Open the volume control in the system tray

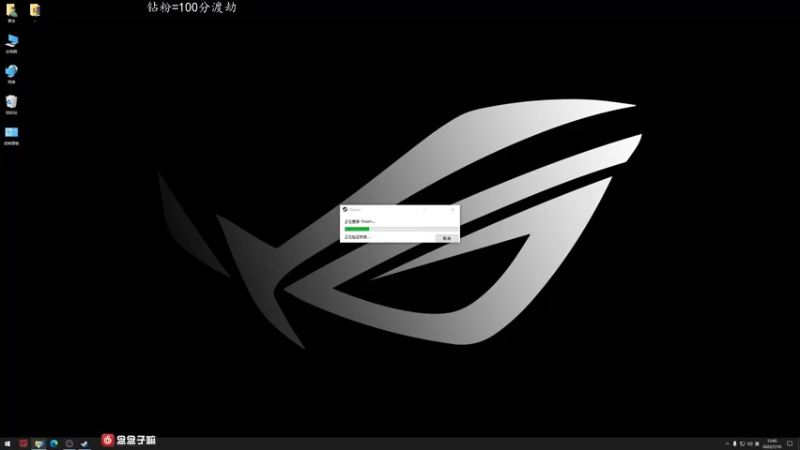pos(750,444)
